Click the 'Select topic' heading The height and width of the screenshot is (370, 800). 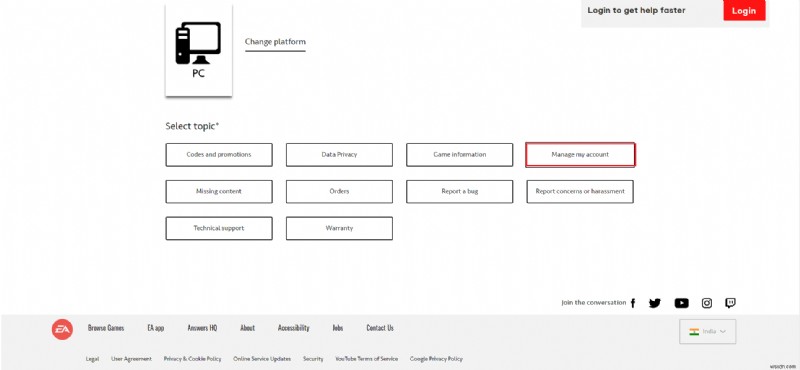[x=192, y=126]
